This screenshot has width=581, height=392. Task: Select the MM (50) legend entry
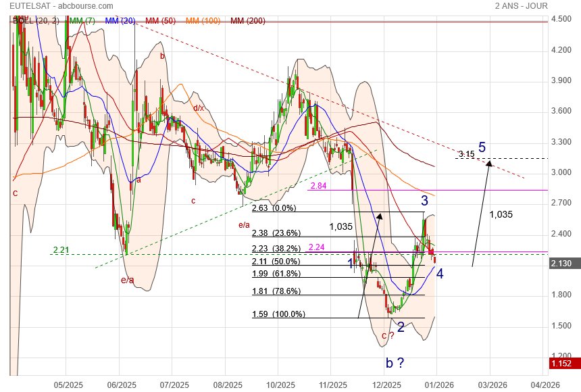tap(160, 21)
